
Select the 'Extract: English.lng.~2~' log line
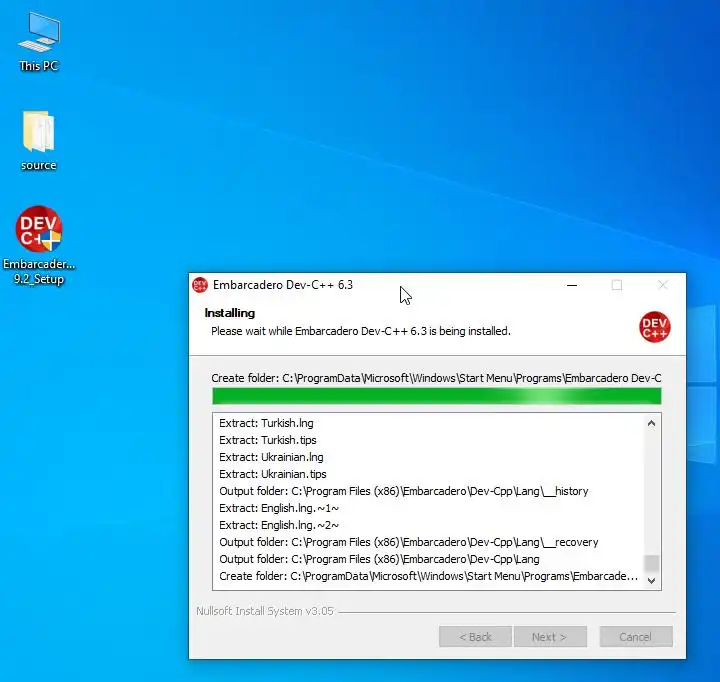tap(279, 525)
